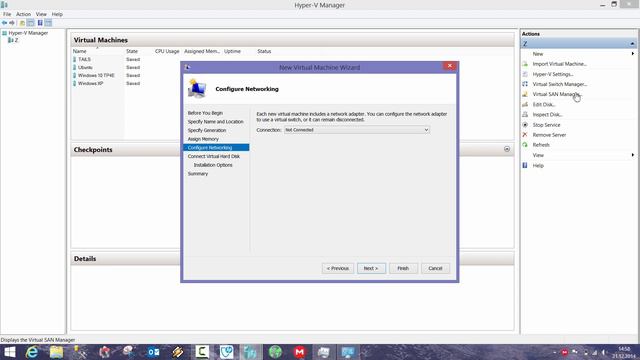The image size is (640, 360).
Task: Go to Installation Options wizard step
Action: click(213, 165)
